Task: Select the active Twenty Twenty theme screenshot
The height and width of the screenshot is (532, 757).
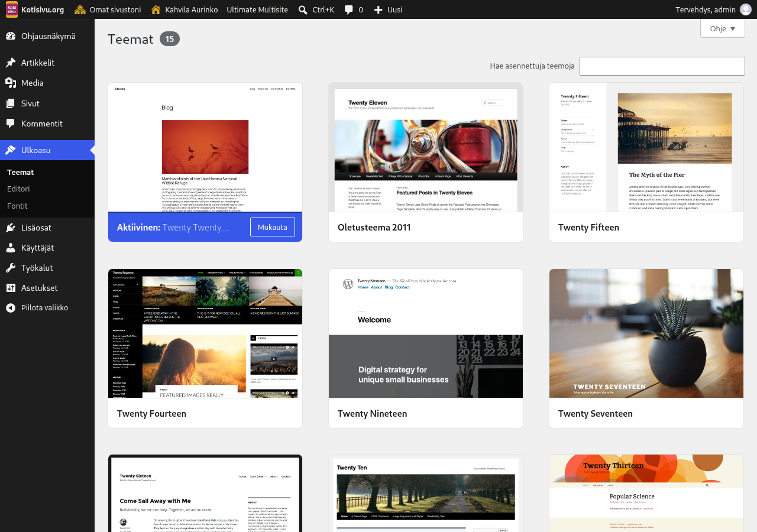Action: (205, 147)
